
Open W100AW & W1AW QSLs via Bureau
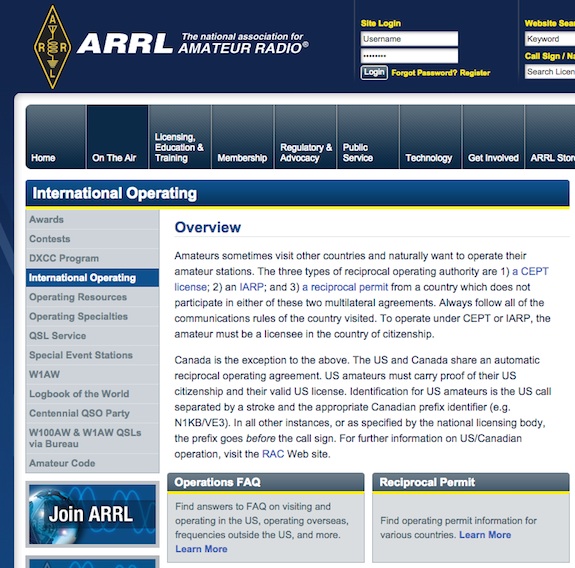[x=92, y=438]
